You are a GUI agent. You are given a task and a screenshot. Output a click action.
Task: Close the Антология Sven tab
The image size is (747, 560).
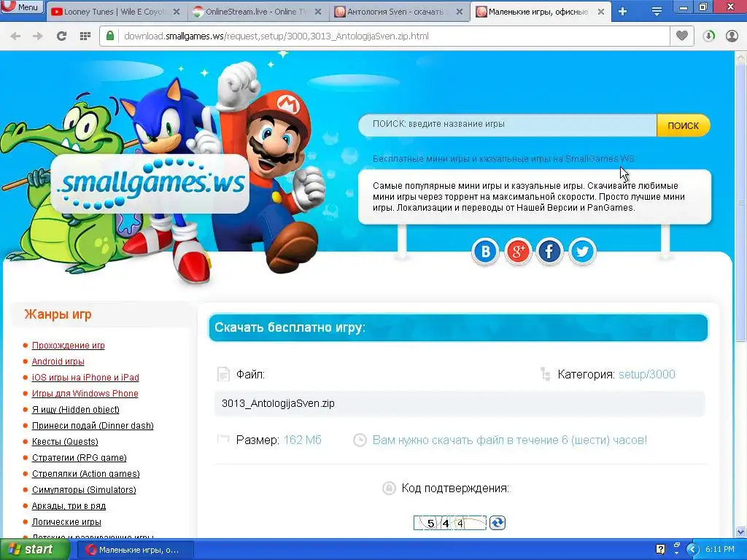pyautogui.click(x=460, y=12)
